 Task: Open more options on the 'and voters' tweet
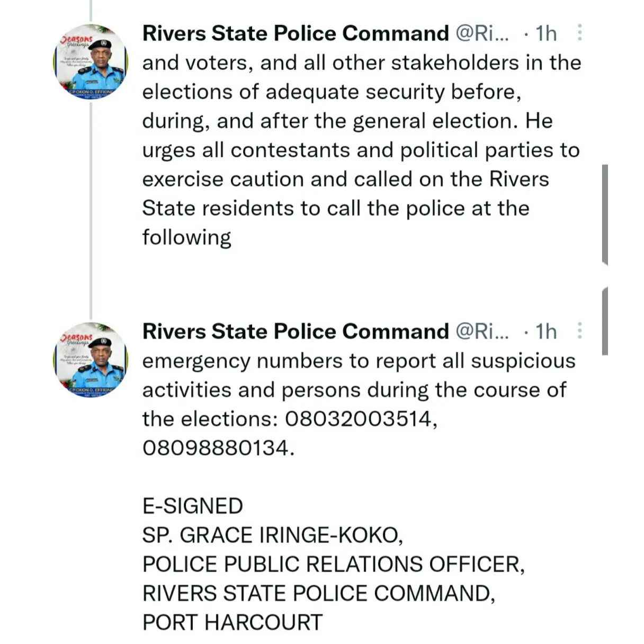click(580, 33)
